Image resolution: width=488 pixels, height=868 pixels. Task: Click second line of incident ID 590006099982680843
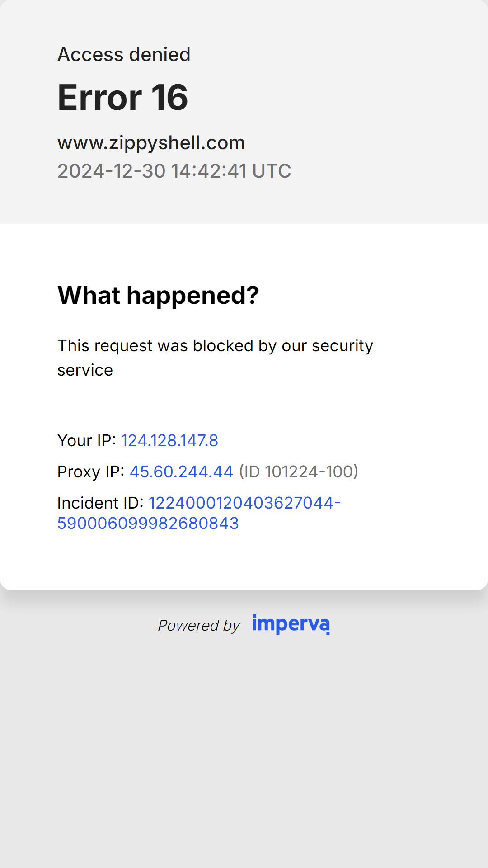[x=148, y=523]
